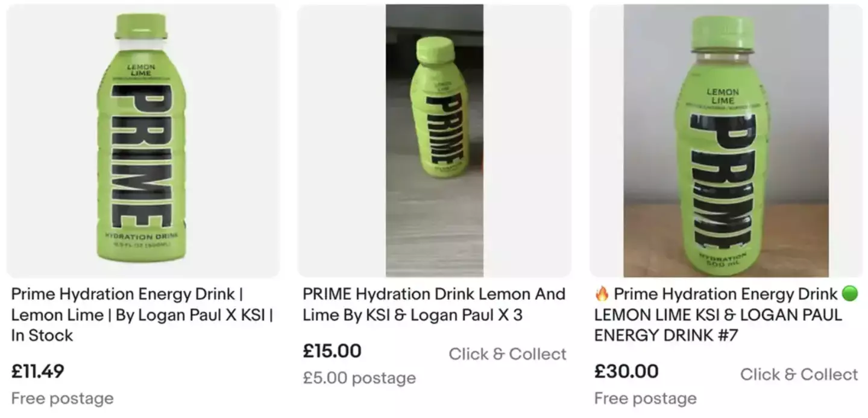Click the £30.00 price
The width and height of the screenshot is (868, 418).
coord(626,371)
